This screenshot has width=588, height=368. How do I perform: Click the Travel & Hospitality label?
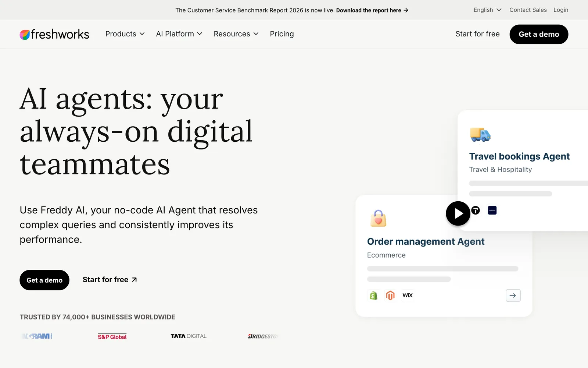tap(501, 169)
